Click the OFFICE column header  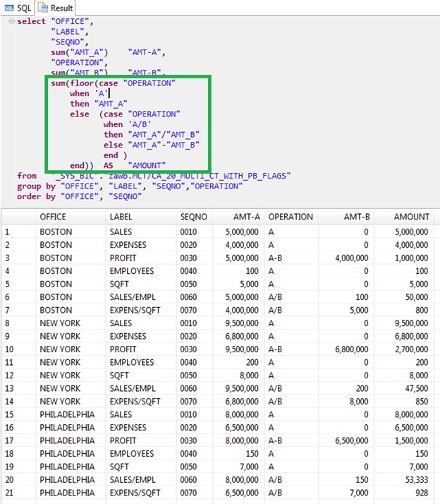(x=53, y=217)
